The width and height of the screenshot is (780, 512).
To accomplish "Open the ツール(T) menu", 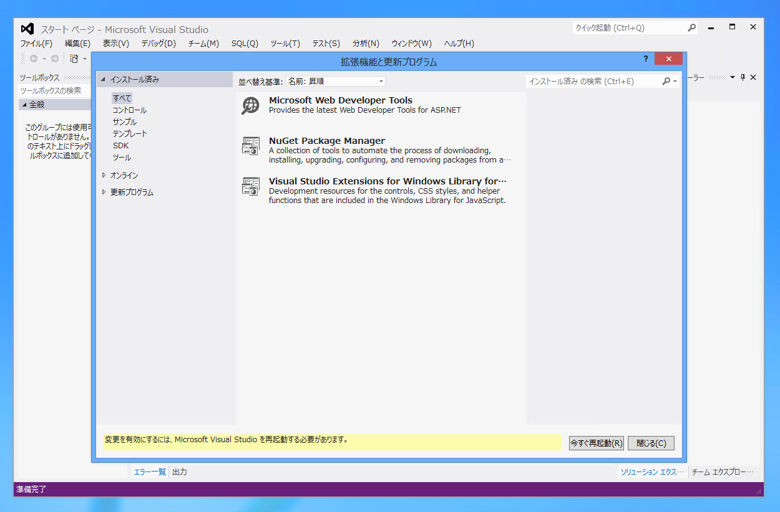I will coord(285,43).
